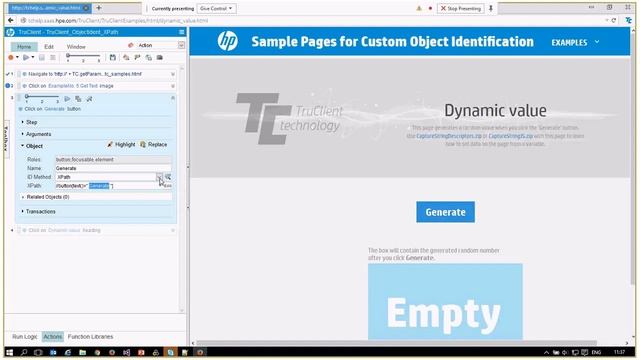
Task: Play step 3 using its play icon
Action: click(67, 99)
